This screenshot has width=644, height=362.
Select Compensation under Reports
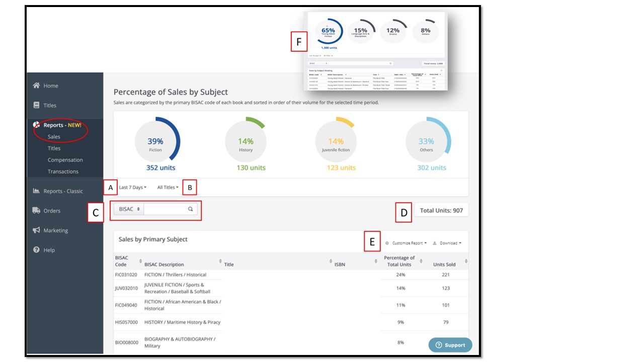(65, 160)
